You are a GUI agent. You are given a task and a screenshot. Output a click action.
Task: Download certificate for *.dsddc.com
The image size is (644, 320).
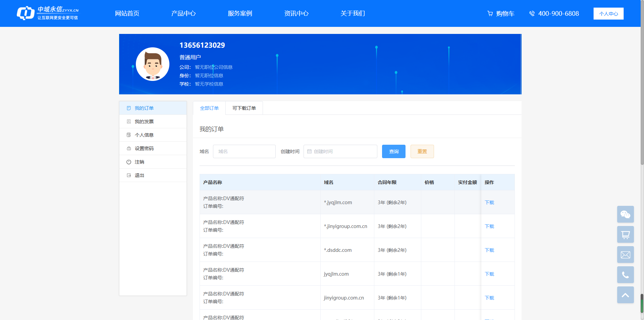pos(489,250)
